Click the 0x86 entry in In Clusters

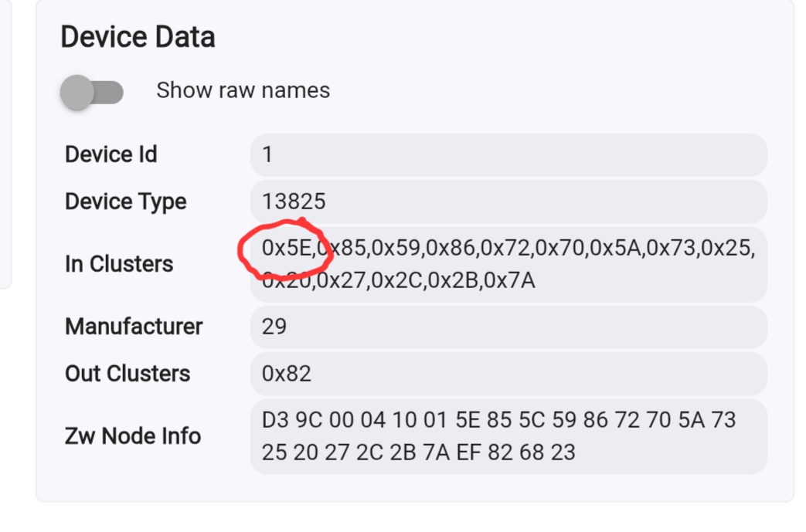click(x=451, y=249)
